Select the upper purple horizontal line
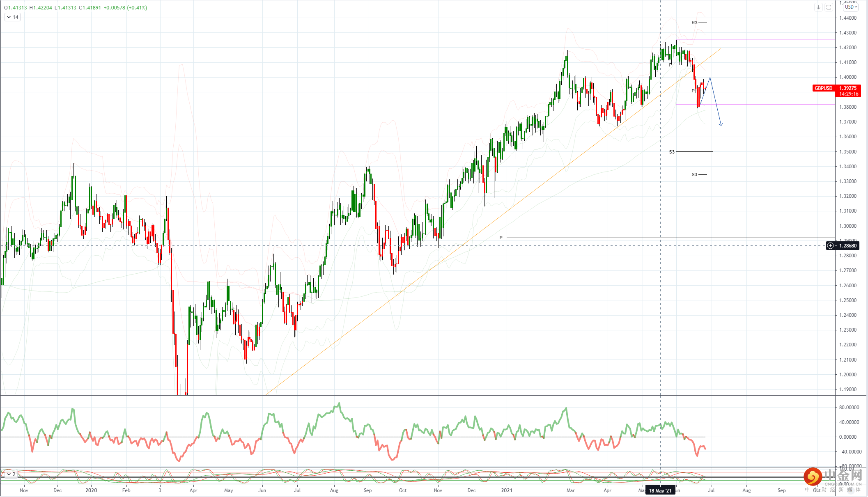This screenshot has width=868, height=497. [x=760, y=40]
